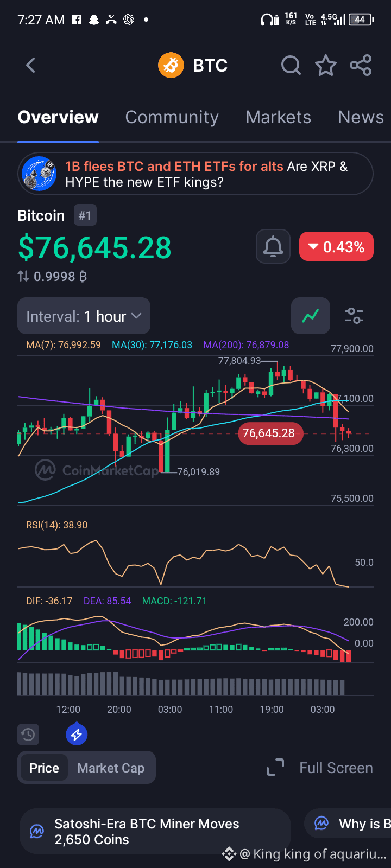Tap MA(7): 76,992.59 label
Image resolution: width=391 pixels, height=868 pixels.
64,344
